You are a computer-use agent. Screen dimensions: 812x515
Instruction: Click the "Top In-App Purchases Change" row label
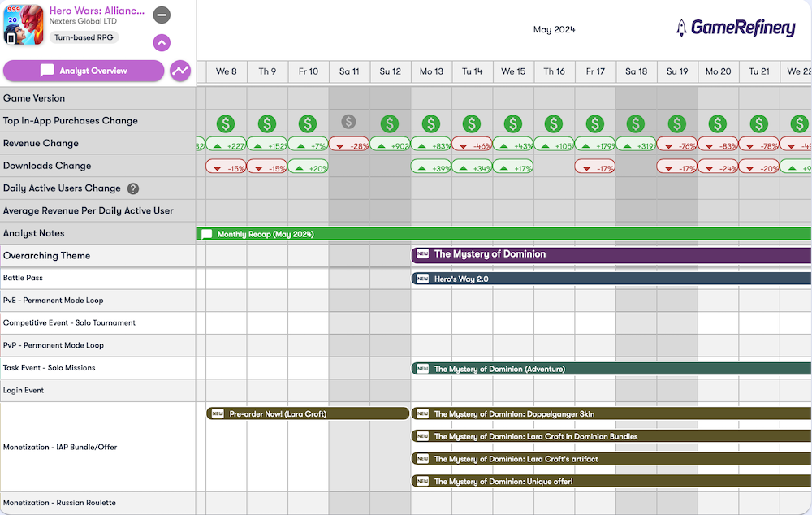(x=71, y=121)
